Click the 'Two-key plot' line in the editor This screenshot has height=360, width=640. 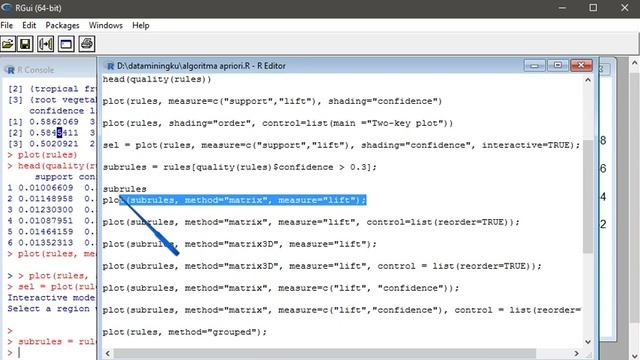tap(278, 123)
